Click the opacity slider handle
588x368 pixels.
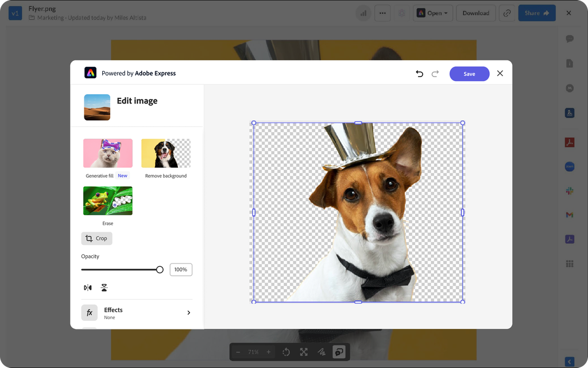pos(160,270)
